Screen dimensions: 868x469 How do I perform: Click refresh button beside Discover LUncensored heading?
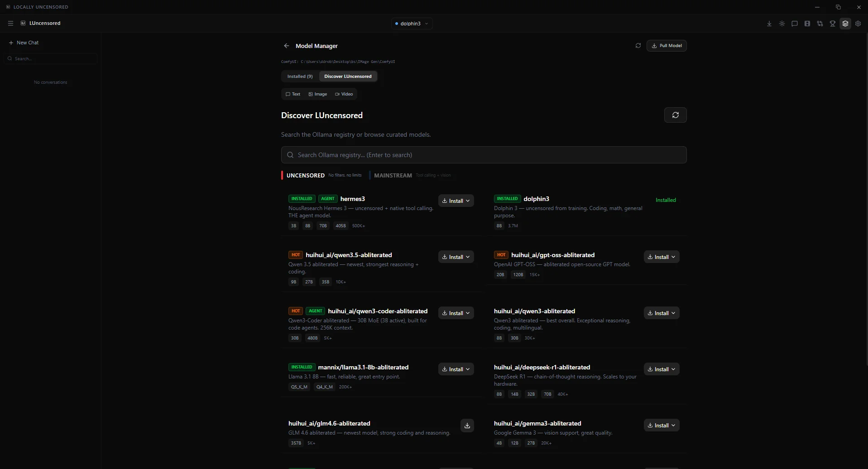tap(675, 115)
